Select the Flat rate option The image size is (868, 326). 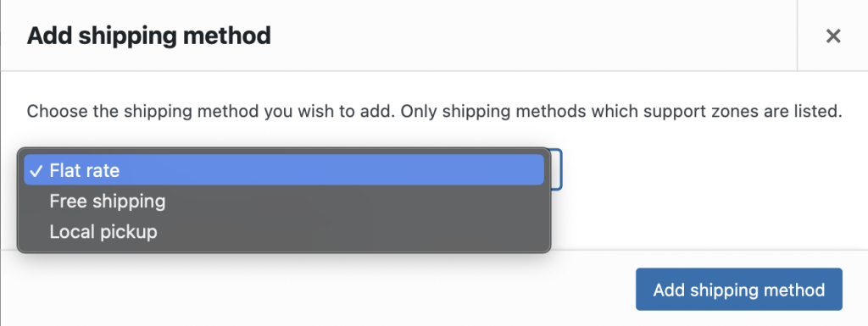coord(284,170)
